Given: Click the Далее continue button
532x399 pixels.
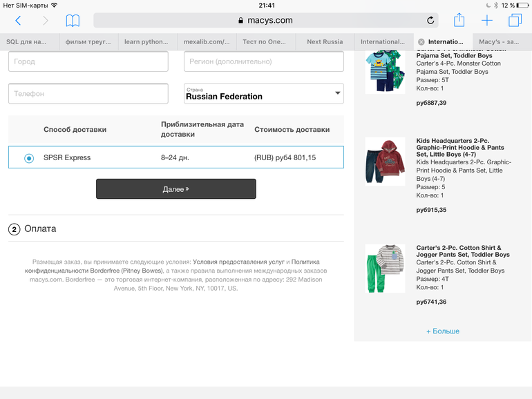Looking at the screenshot, I should (176, 189).
